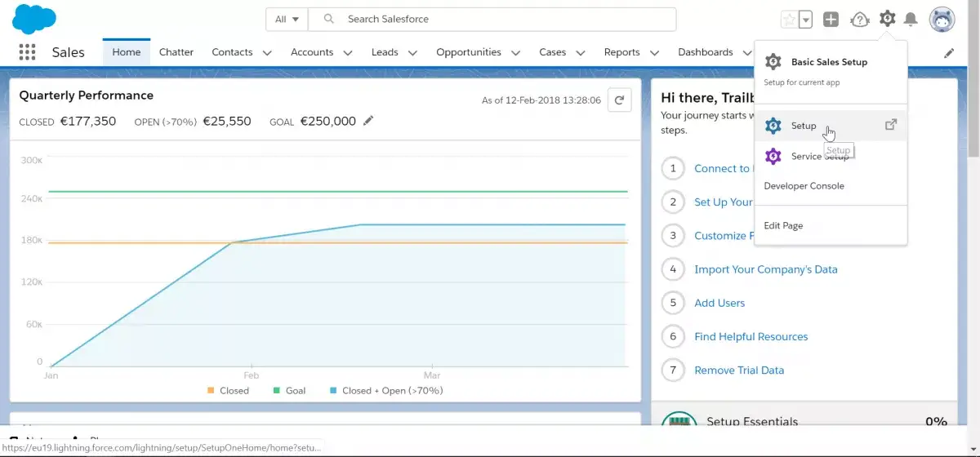Viewport: 980px width, 457px height.
Task: Open the Help question mark icon
Action: [x=859, y=20]
